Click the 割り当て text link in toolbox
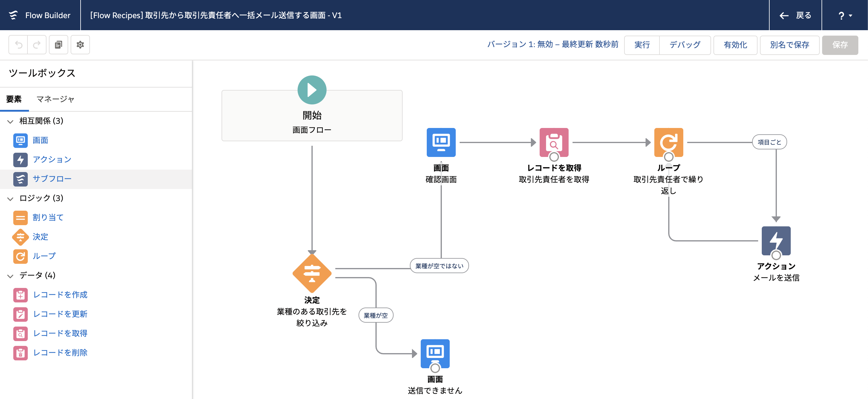 pyautogui.click(x=48, y=217)
